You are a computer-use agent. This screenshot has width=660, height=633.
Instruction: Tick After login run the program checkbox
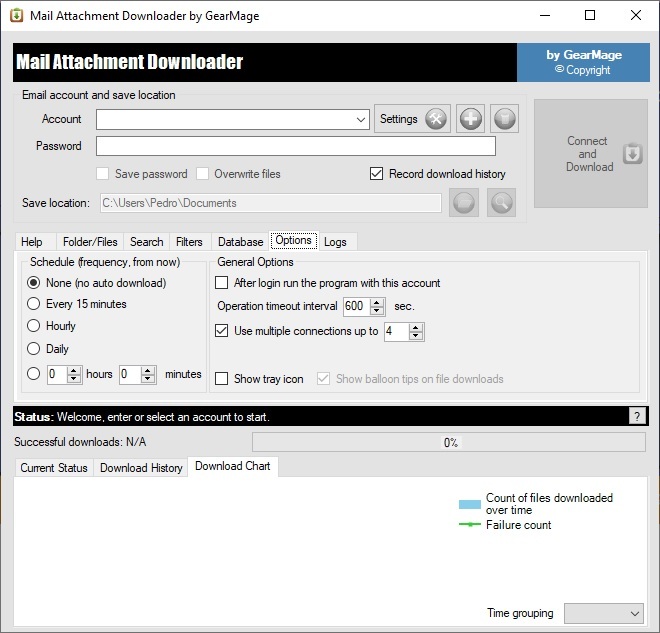tap(222, 283)
